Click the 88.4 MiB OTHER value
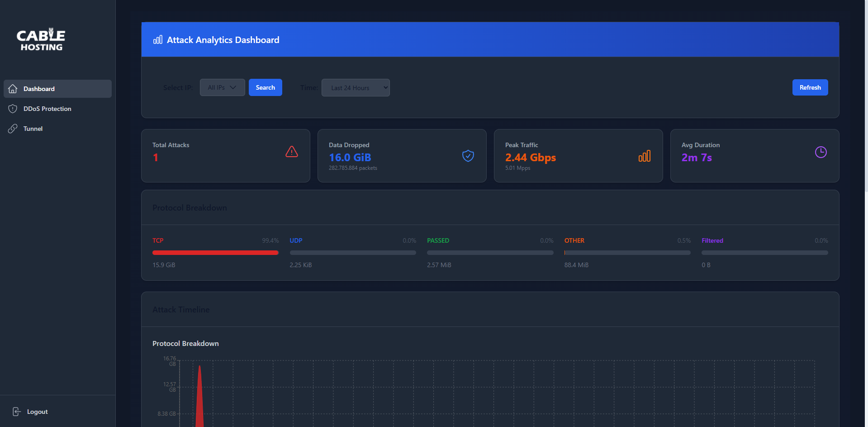Image resolution: width=868 pixels, height=427 pixels. 576,265
